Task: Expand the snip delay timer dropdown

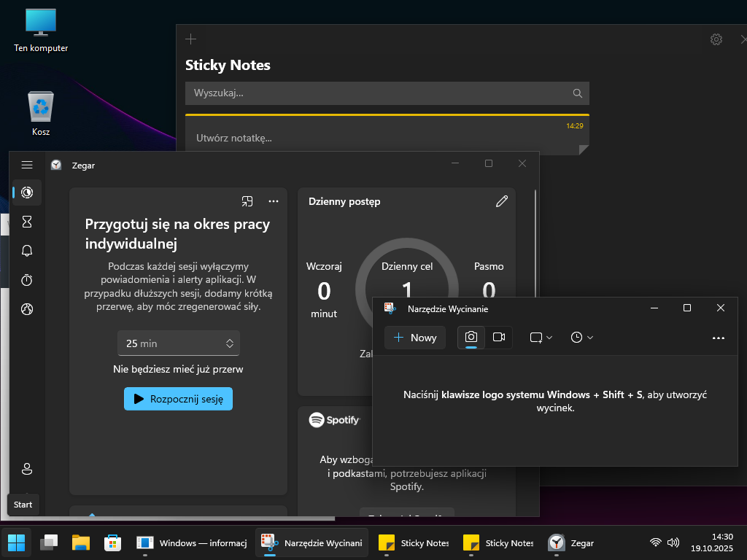Action: tap(581, 338)
